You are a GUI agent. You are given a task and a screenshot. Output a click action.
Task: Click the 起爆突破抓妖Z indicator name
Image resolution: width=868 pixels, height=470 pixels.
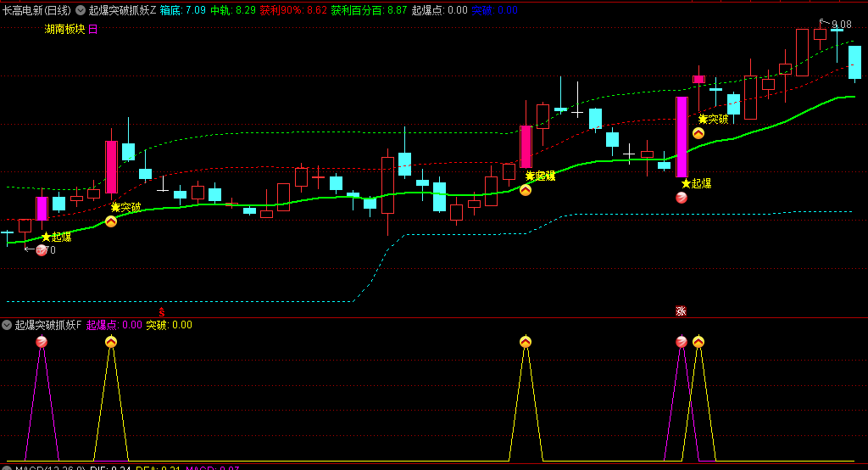(122, 10)
